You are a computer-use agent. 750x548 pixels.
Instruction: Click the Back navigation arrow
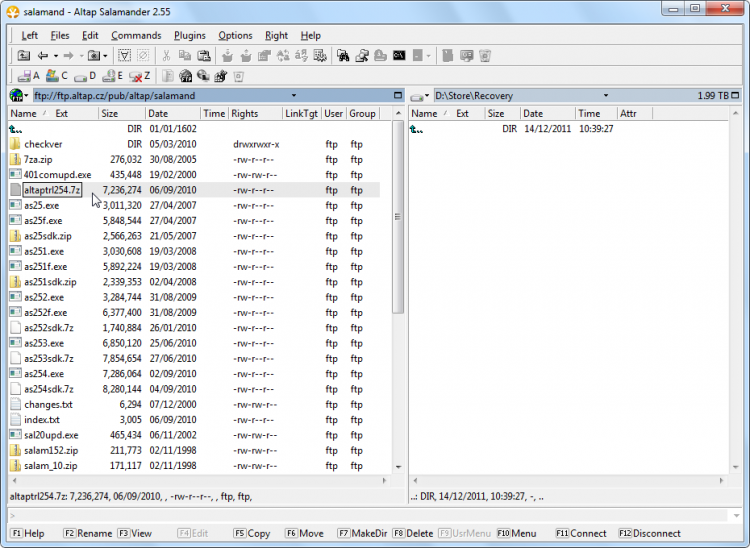click(x=43, y=56)
